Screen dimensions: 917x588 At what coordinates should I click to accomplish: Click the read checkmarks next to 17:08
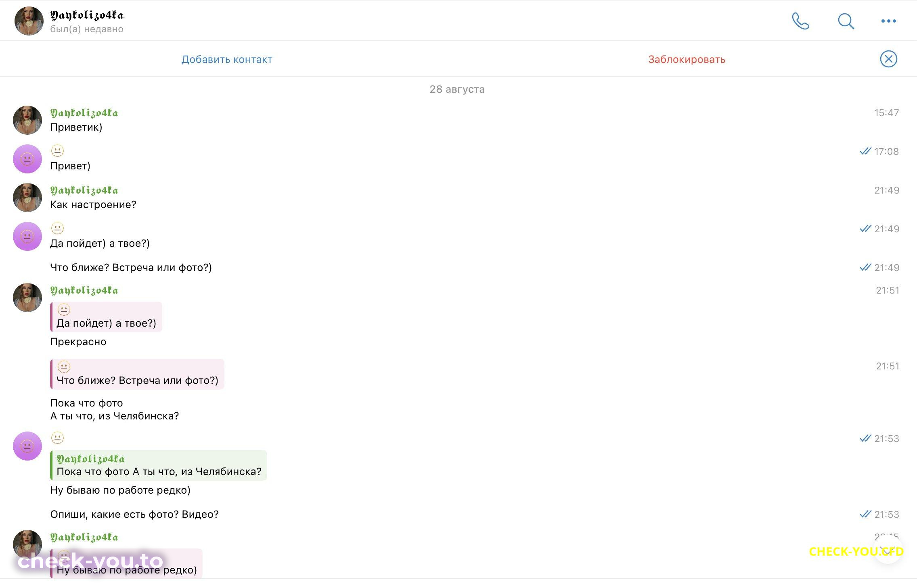coord(865,151)
